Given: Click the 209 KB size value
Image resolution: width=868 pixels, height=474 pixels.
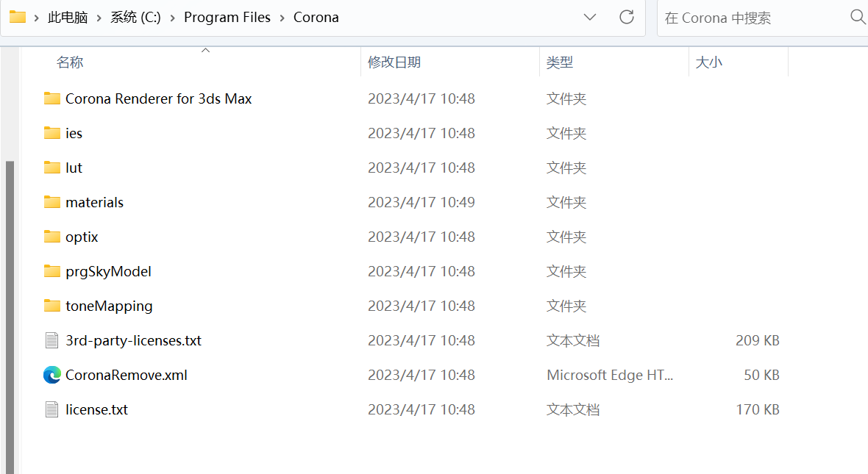Looking at the screenshot, I should coord(757,341).
